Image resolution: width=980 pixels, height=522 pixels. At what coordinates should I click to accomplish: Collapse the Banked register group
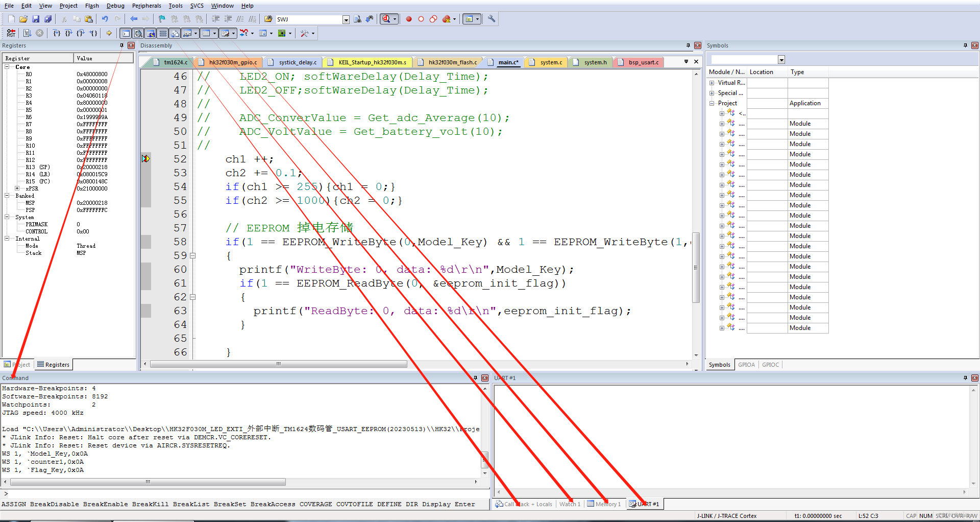pos(7,196)
